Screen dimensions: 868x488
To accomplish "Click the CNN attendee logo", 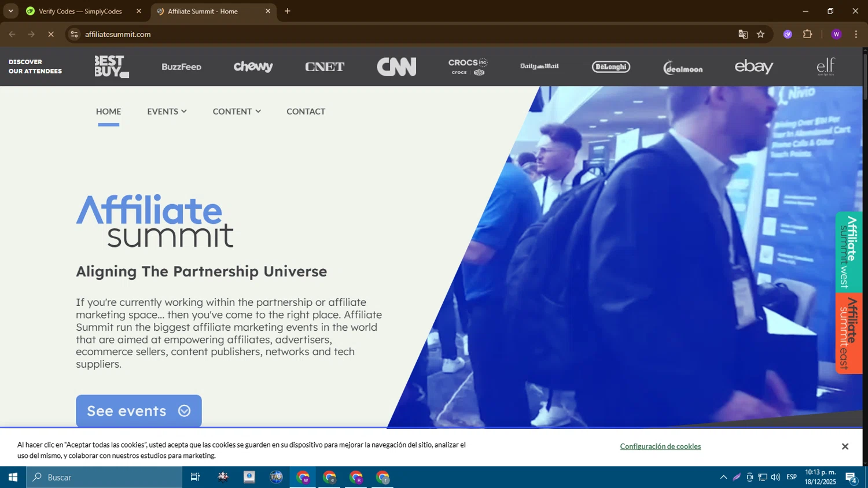I will coord(396,66).
